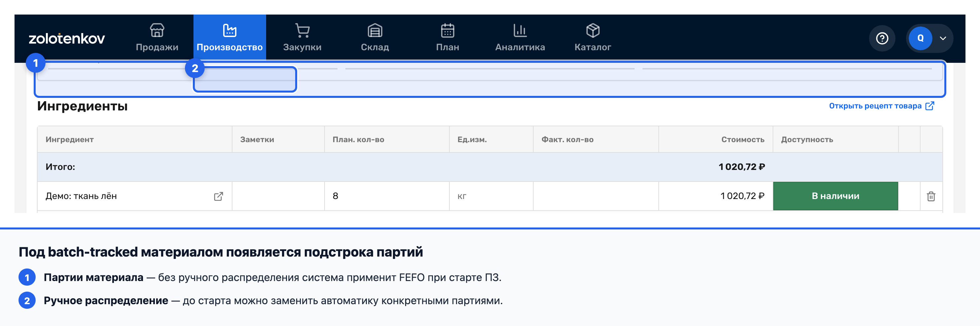Open the Продажи section

(157, 38)
